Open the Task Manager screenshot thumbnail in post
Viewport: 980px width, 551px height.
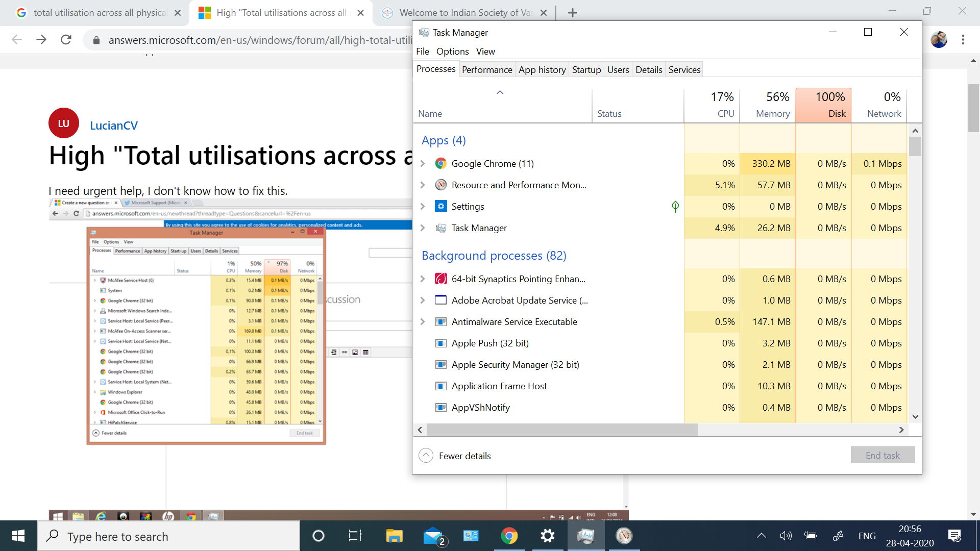(x=206, y=336)
